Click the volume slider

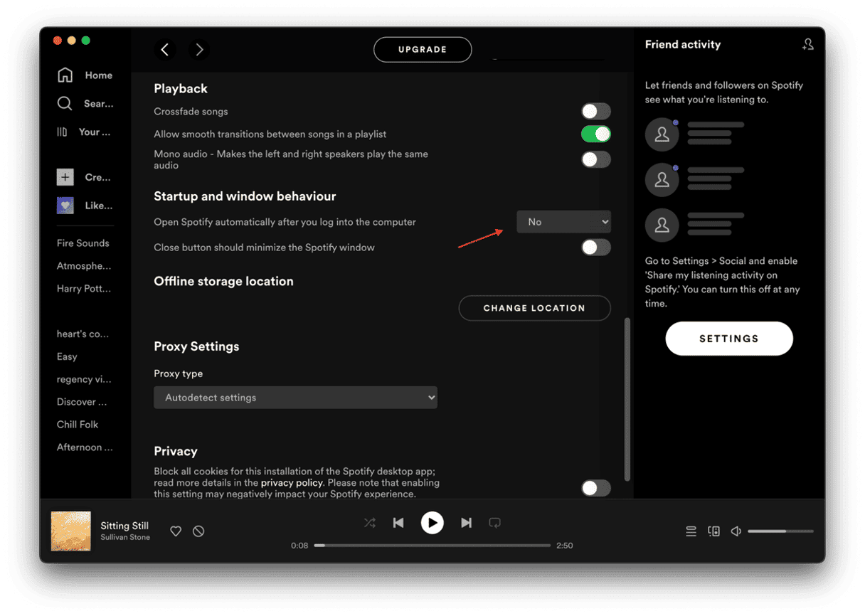point(780,531)
